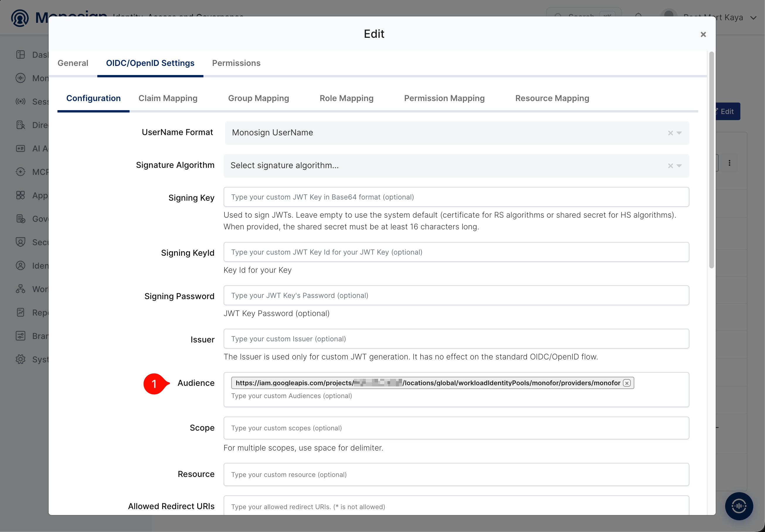Screen dimensions: 765x532
Task: Click the Dashboard icon in background sidebar
Action: tap(21, 54)
